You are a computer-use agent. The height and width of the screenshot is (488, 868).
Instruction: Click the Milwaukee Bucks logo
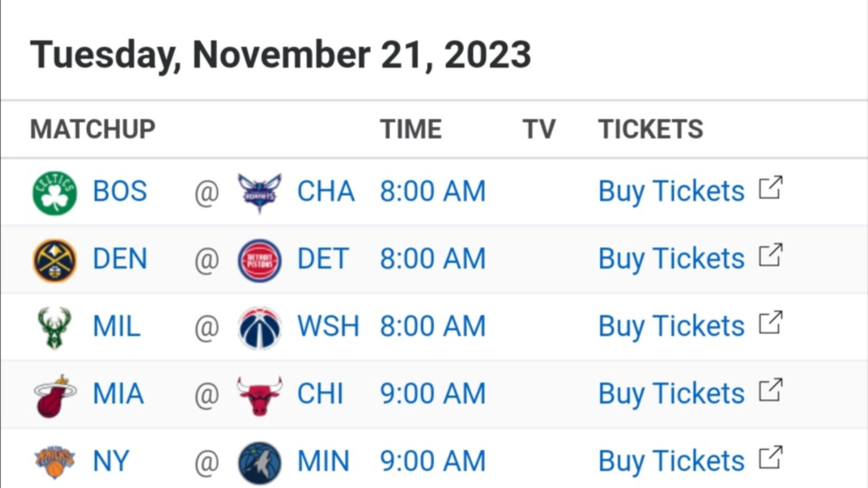click(x=54, y=328)
